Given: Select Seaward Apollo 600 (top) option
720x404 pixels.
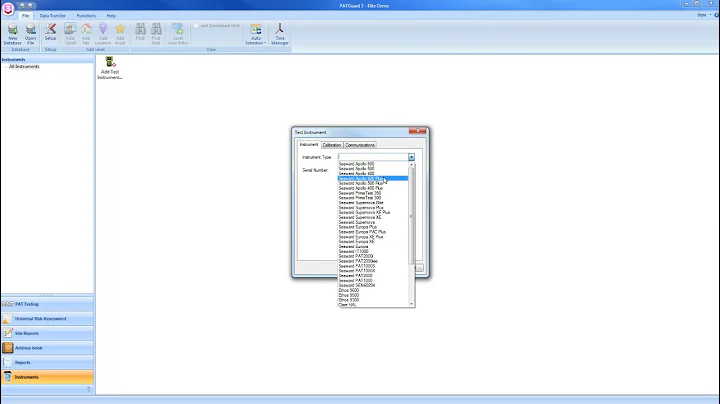Looking at the screenshot, I should [x=372, y=164].
